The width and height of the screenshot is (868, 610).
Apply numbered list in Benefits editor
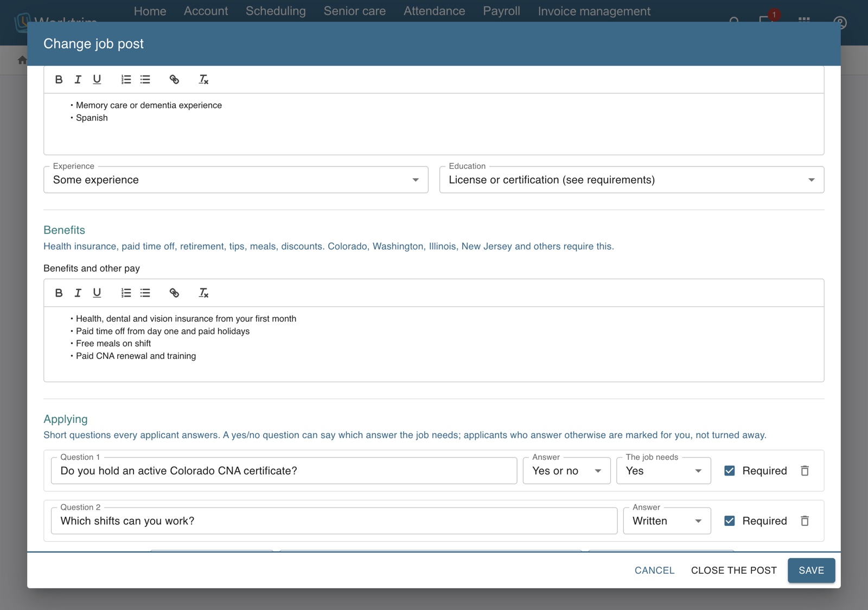tap(126, 293)
